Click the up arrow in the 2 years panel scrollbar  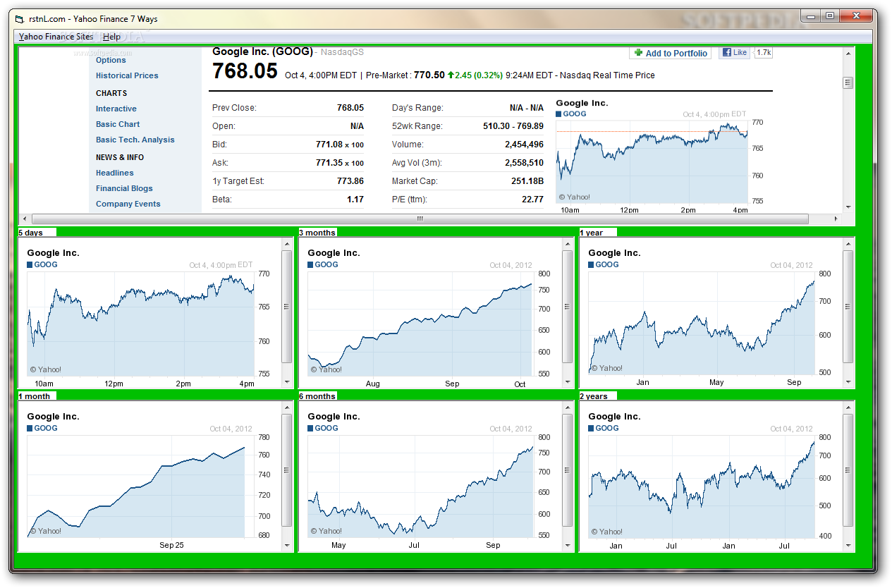pyautogui.click(x=848, y=408)
